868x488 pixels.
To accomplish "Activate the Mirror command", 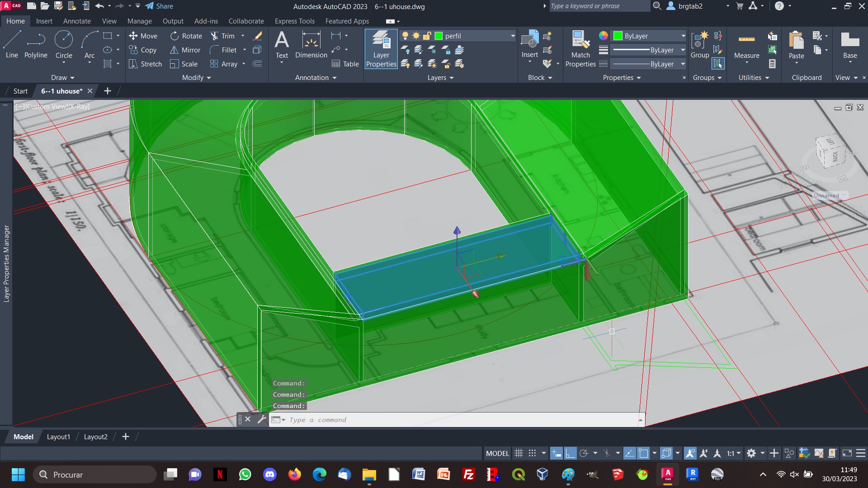I will coord(185,50).
